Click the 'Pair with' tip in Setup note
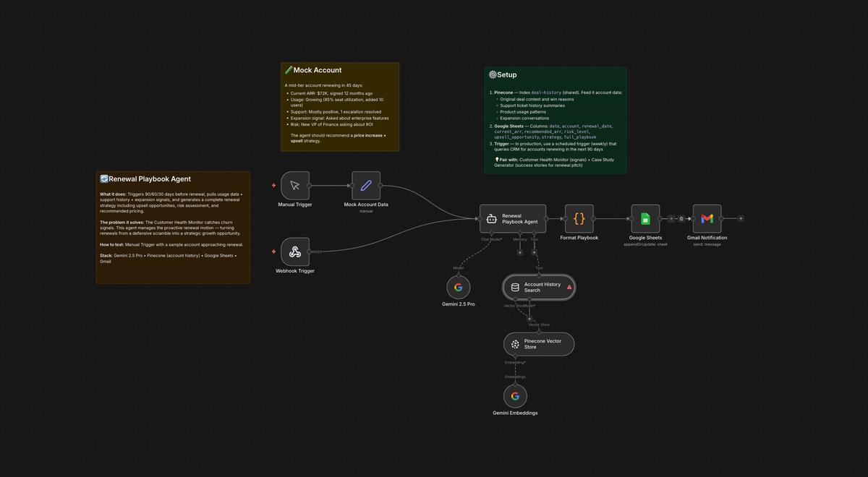 [554, 163]
